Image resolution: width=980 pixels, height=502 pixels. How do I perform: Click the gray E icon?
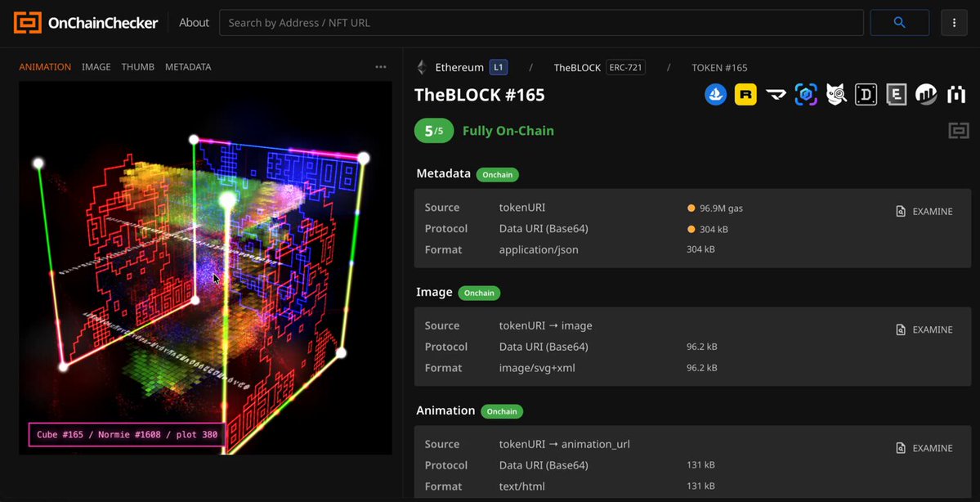coord(897,94)
